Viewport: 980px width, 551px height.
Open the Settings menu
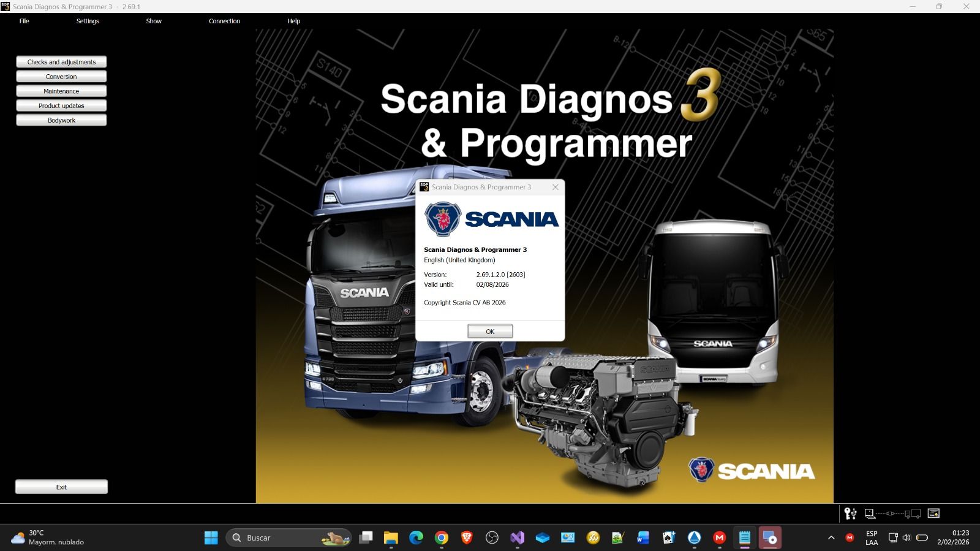(x=88, y=21)
